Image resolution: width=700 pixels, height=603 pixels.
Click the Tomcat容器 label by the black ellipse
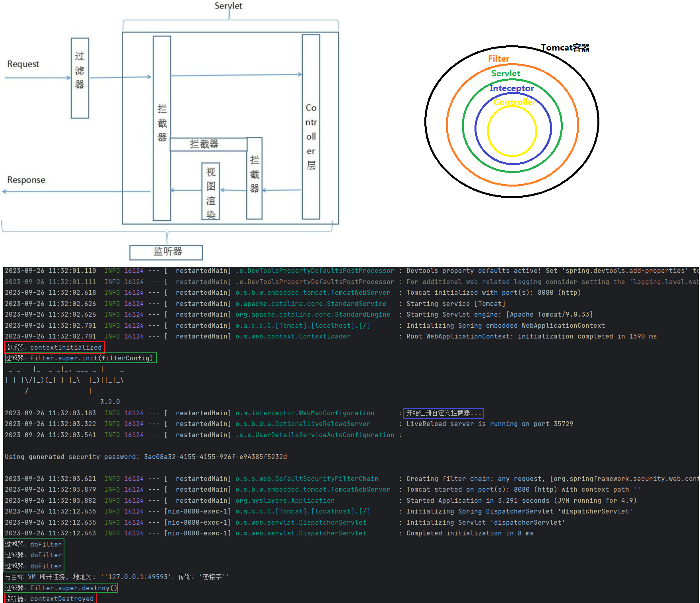tap(565, 48)
